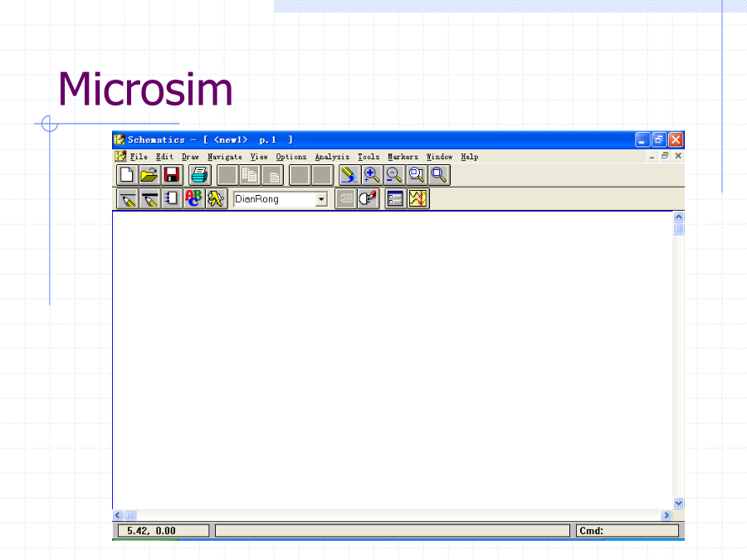Open the Help menu
This screenshot has width=747, height=560.
point(469,157)
